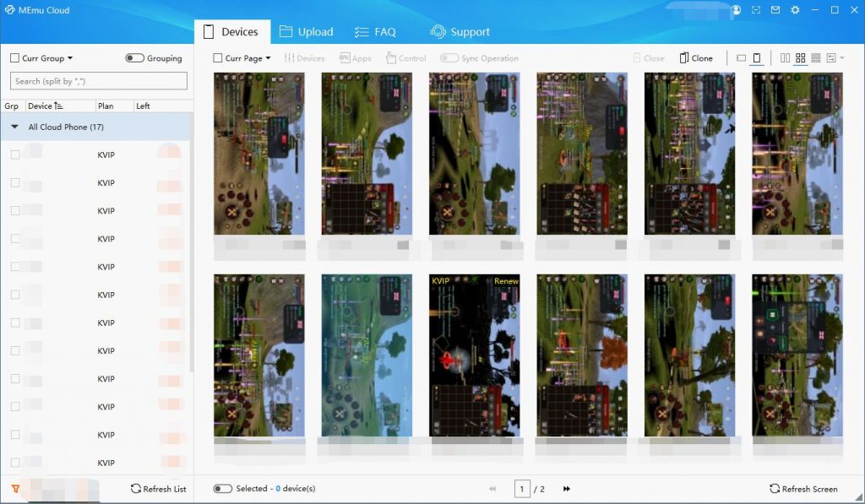Open settings via the gear icon

point(795,10)
